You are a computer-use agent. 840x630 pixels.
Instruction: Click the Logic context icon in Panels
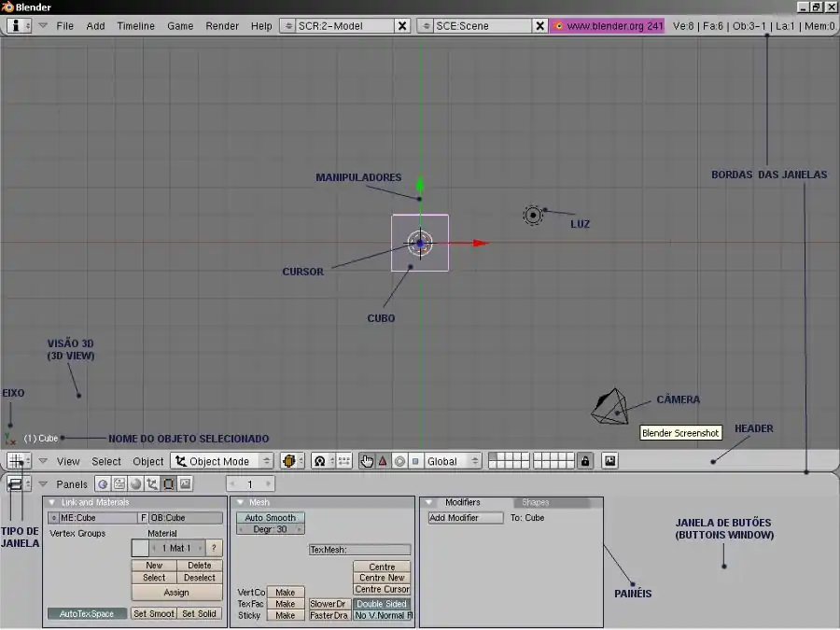(x=103, y=484)
